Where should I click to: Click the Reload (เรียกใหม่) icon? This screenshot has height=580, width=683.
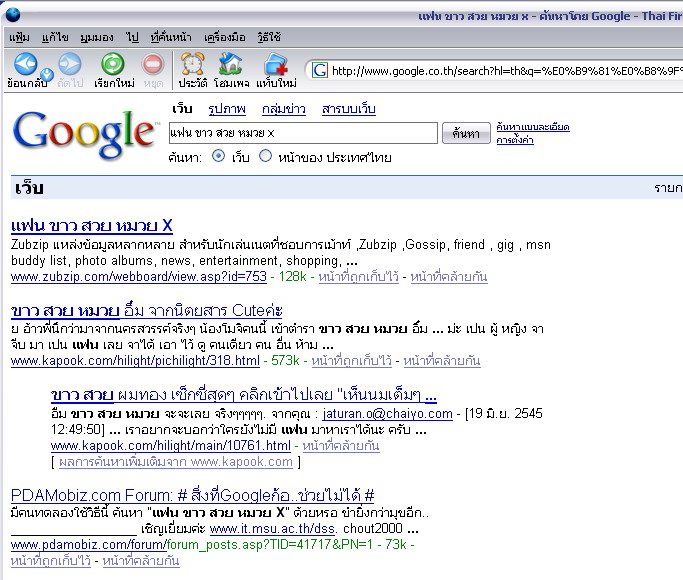pyautogui.click(x=113, y=64)
